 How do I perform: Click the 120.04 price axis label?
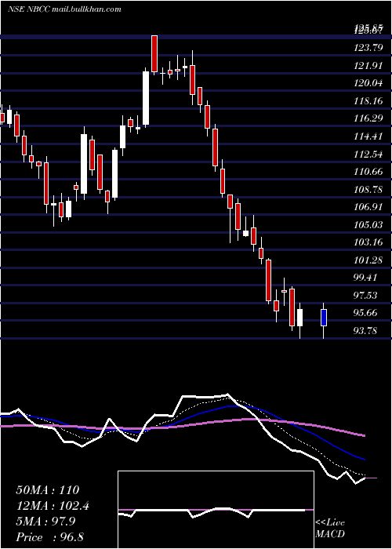coord(368,83)
